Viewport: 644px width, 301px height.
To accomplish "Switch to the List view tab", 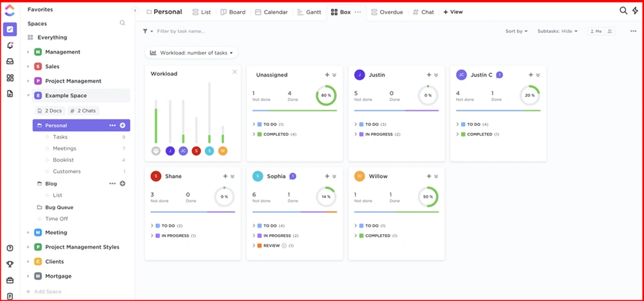I will tap(201, 12).
